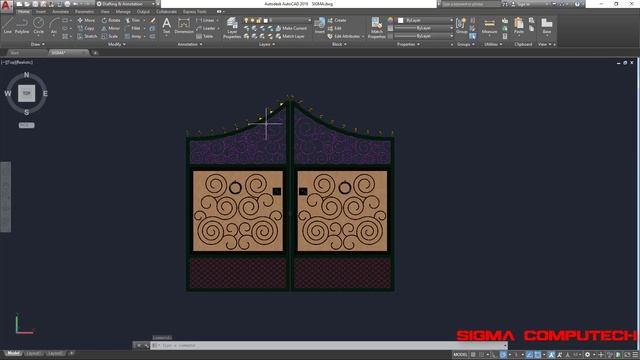Click Create block button
The width and height of the screenshot is (640, 360).
click(x=337, y=20)
